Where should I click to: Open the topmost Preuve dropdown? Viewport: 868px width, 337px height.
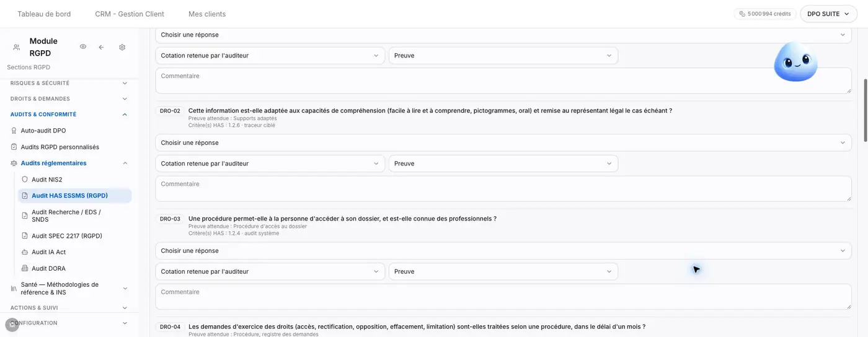point(503,55)
